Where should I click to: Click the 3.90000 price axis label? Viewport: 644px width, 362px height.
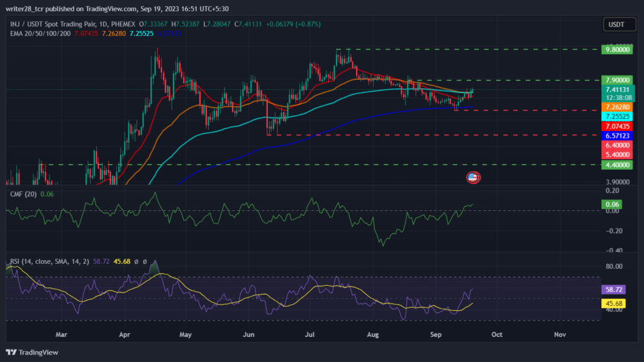coord(618,182)
